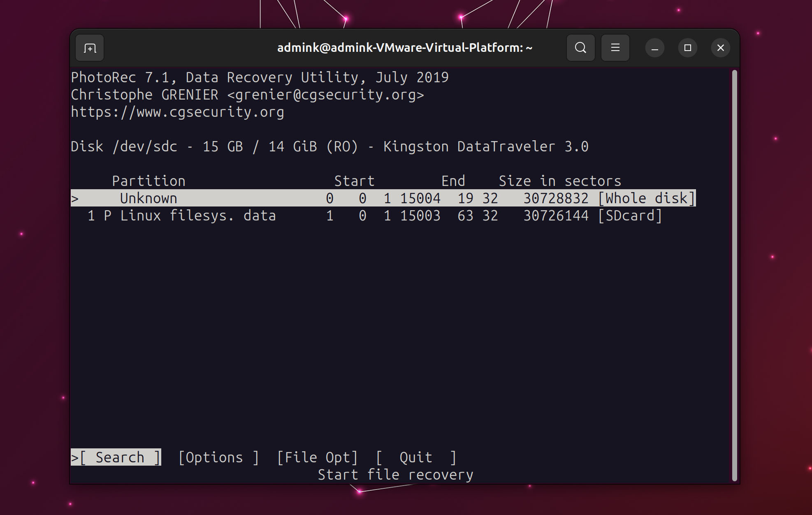Open a new terminal tab icon
This screenshot has width=812, height=515.
[90, 48]
